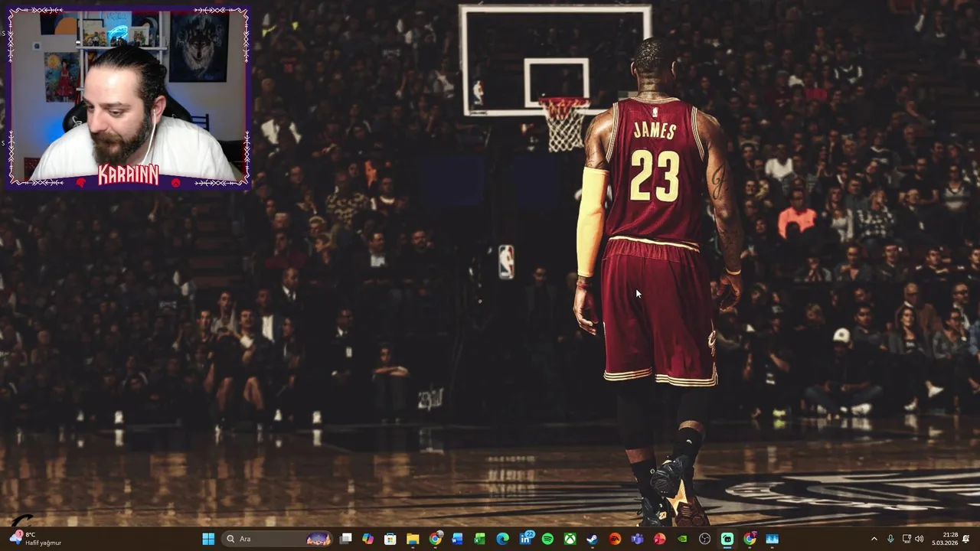Open volume speaker tray icon
The width and height of the screenshot is (980, 551).
coord(920,539)
